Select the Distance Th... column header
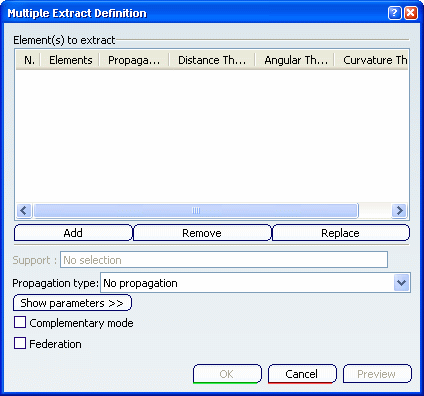The width and height of the screenshot is (424, 396). click(x=212, y=60)
